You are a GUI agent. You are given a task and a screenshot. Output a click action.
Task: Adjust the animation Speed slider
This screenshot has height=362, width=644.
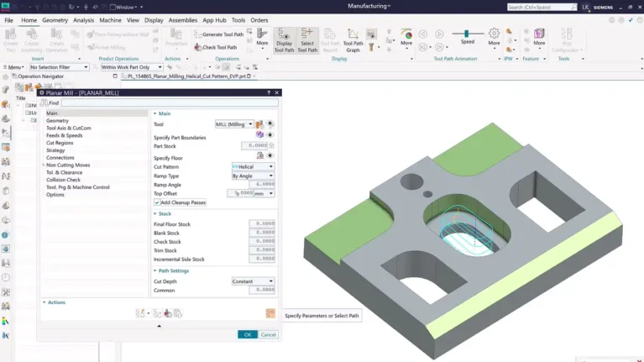(x=467, y=34)
